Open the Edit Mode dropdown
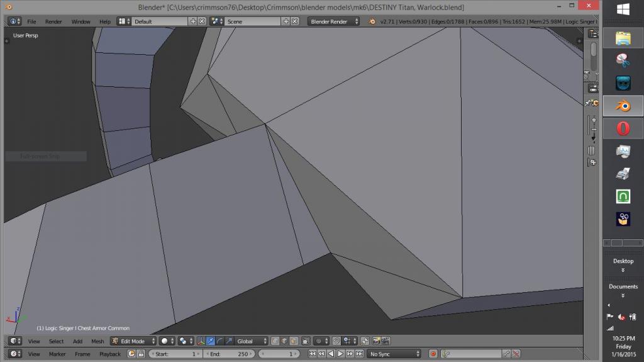Screen dimensions: 644x362 [x=133, y=341]
